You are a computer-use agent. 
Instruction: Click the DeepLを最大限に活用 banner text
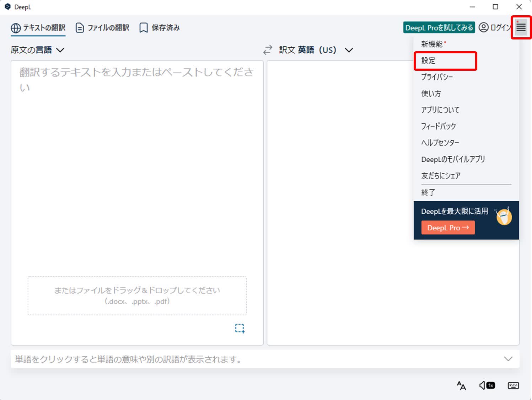pyautogui.click(x=455, y=211)
